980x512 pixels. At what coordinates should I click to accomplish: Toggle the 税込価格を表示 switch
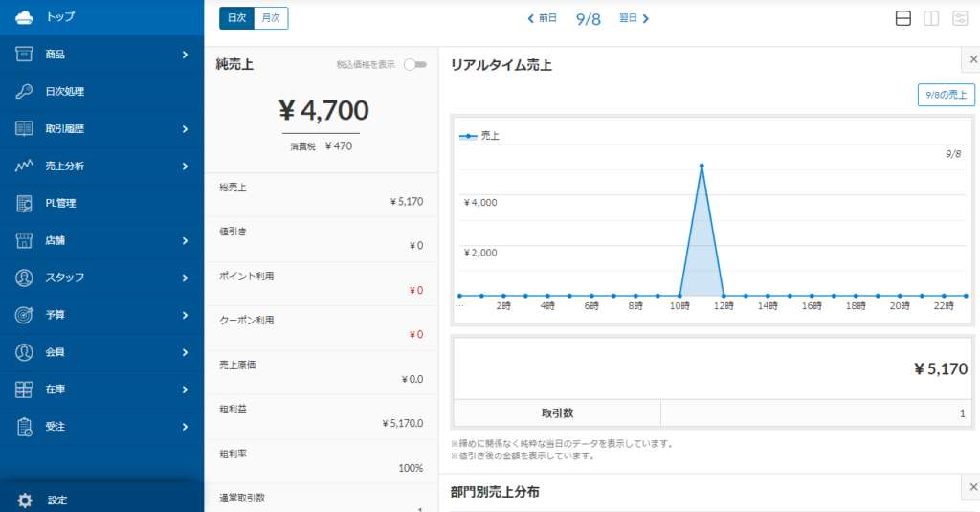click(414, 65)
